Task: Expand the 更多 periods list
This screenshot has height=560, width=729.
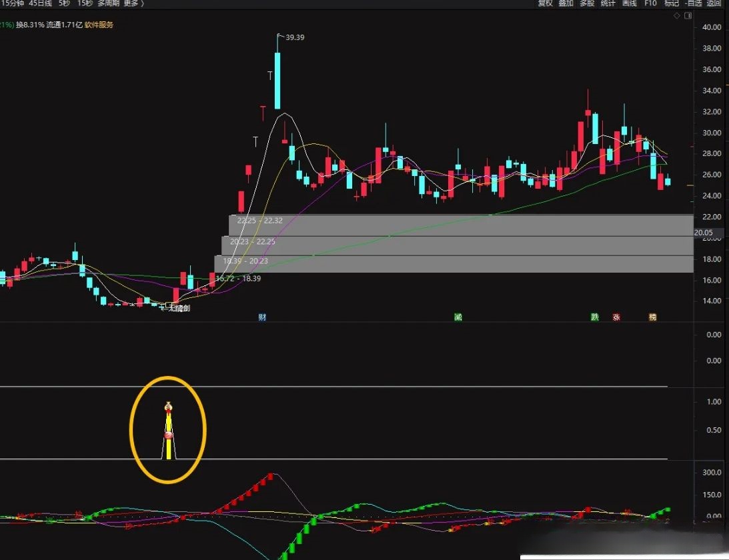Action: pos(131,3)
